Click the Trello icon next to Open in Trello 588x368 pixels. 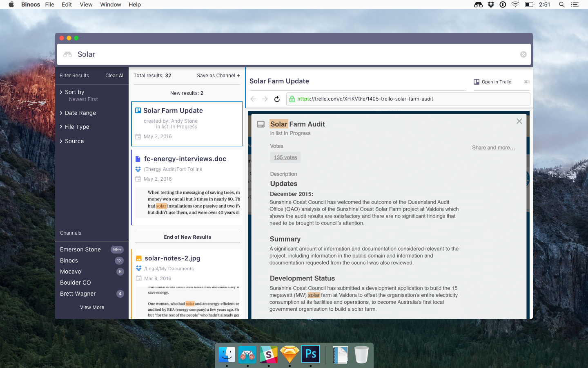click(477, 82)
